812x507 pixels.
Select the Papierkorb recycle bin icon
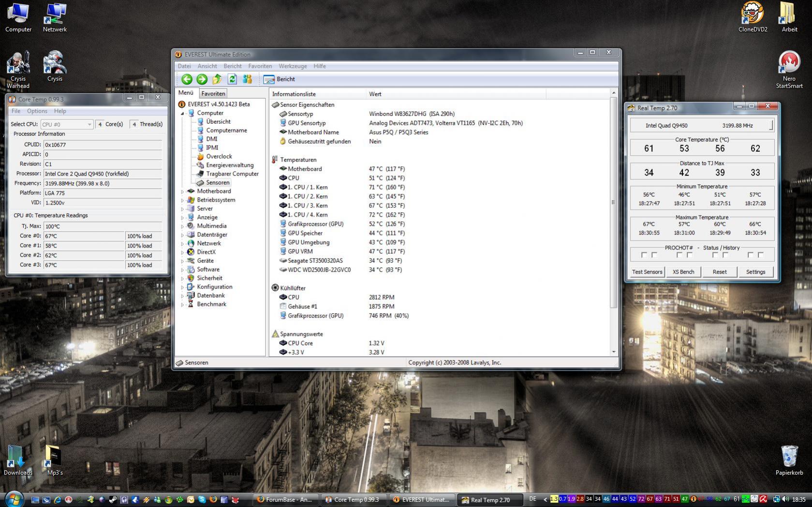789,461
